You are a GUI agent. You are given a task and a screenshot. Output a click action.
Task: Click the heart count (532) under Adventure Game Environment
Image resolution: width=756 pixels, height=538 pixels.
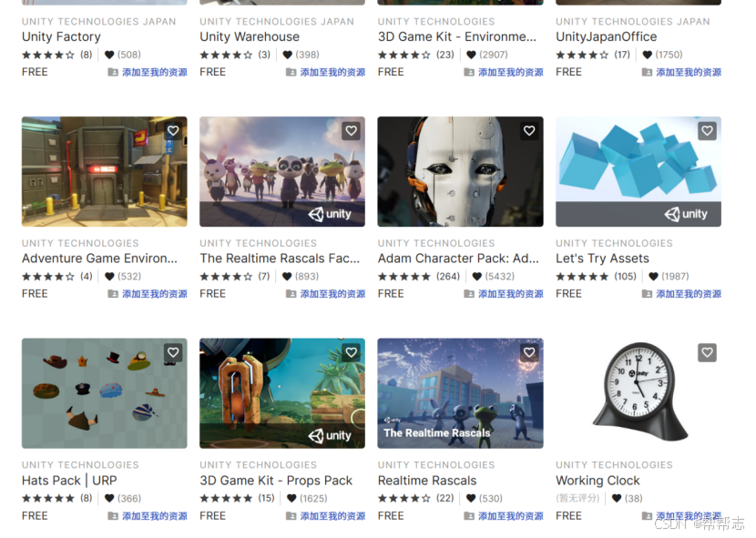123,277
